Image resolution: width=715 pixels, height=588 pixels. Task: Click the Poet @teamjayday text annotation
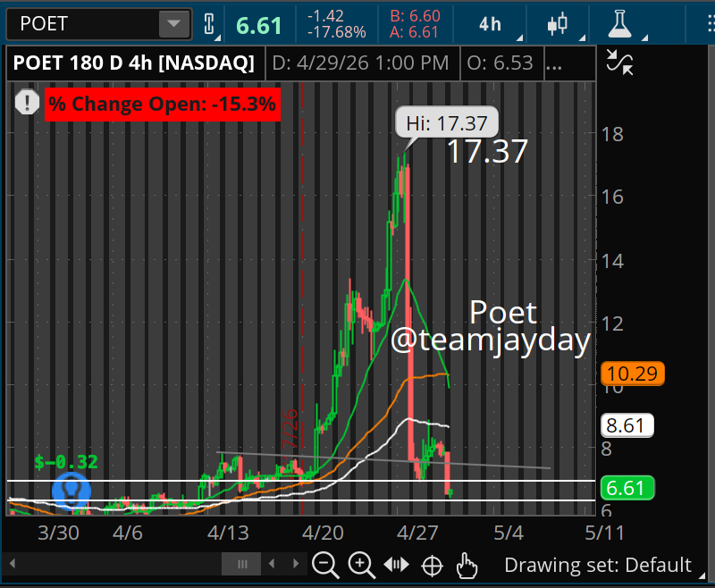tap(491, 327)
